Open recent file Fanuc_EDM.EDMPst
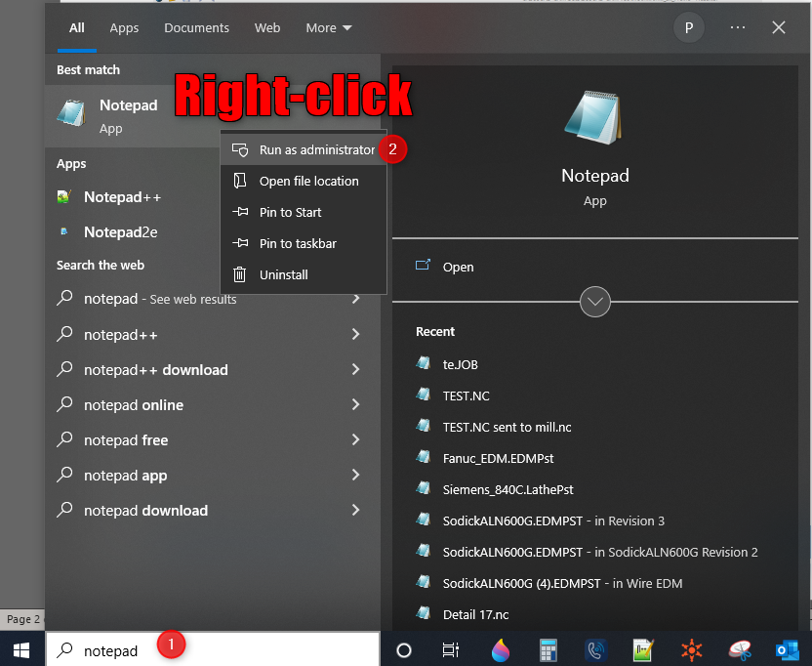The height and width of the screenshot is (666, 812). pyautogui.click(x=498, y=458)
